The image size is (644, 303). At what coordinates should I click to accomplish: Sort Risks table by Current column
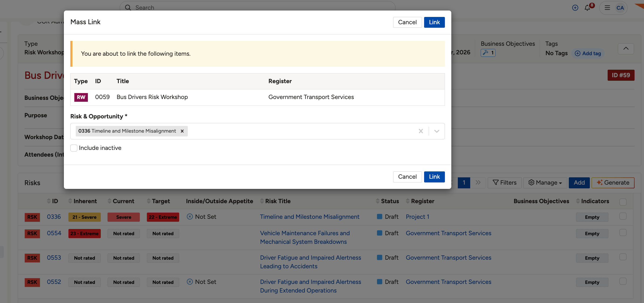click(x=121, y=201)
